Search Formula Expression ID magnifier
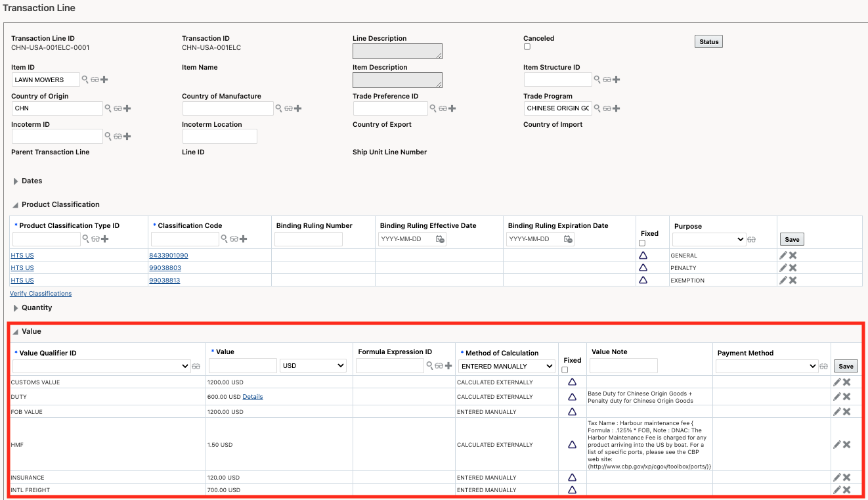The height and width of the screenshot is (500, 868). click(430, 365)
